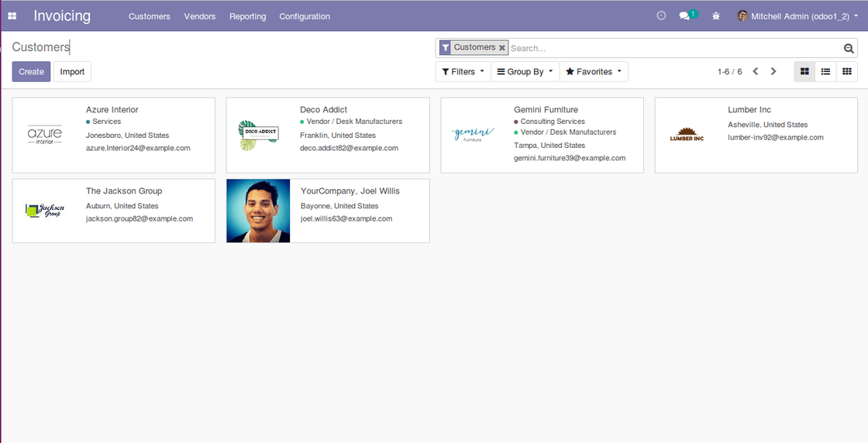Expand the Group By dropdown
This screenshot has height=443, width=868.
[x=525, y=71]
